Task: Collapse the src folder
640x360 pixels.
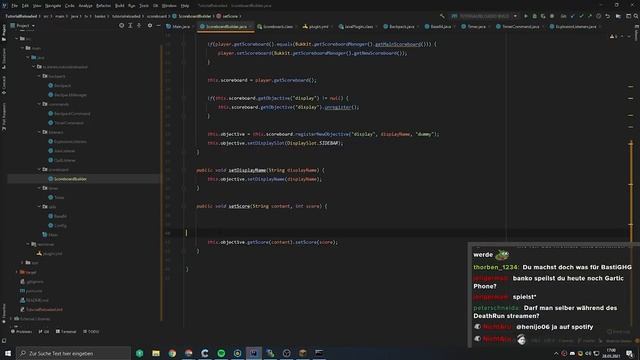Action: click(x=17, y=38)
